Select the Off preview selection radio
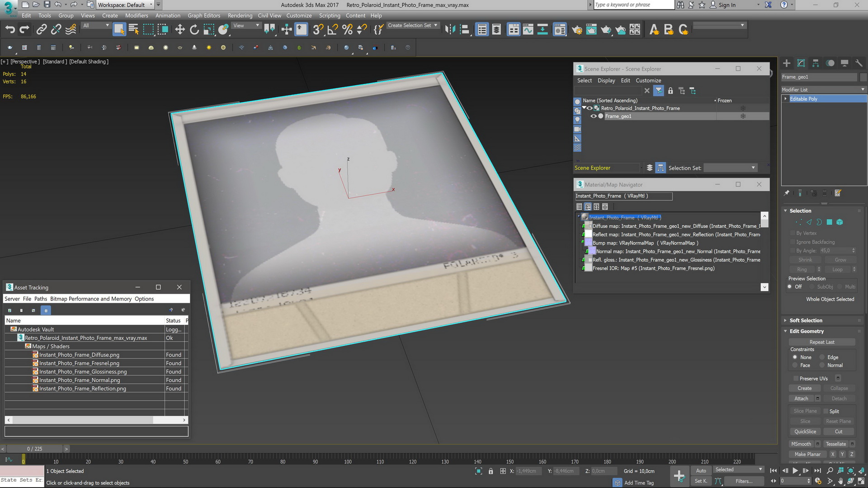Screen dimensions: 868x488 [790, 286]
